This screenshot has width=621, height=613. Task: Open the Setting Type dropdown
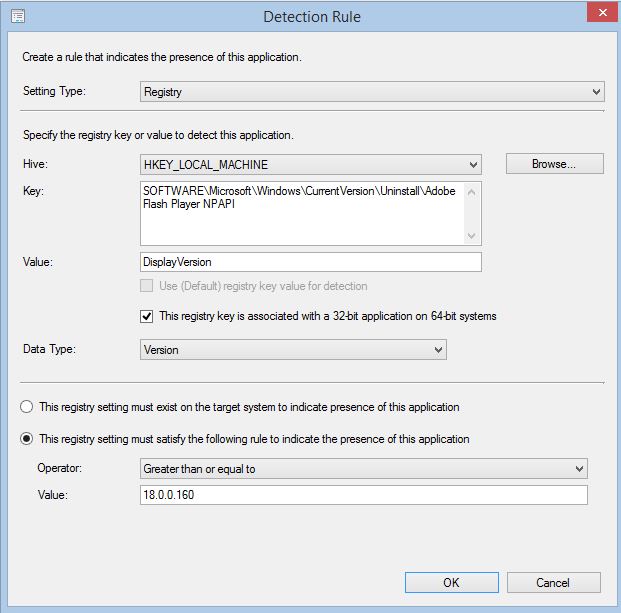372,92
